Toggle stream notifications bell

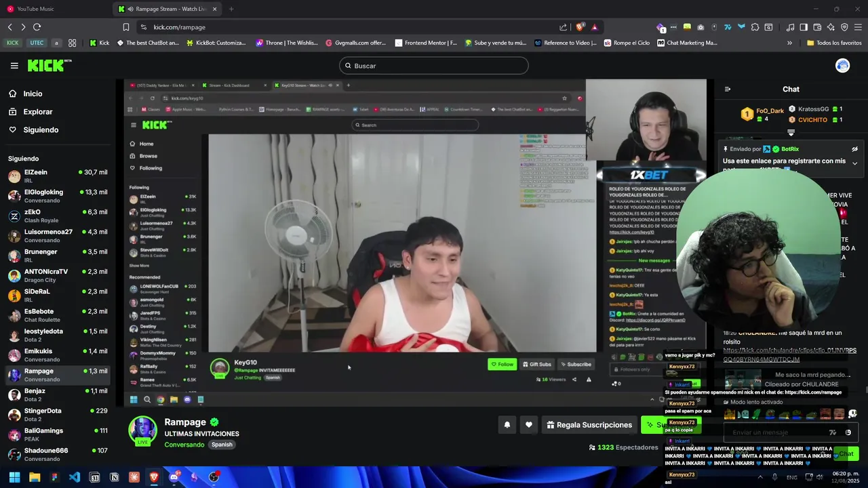(x=507, y=425)
